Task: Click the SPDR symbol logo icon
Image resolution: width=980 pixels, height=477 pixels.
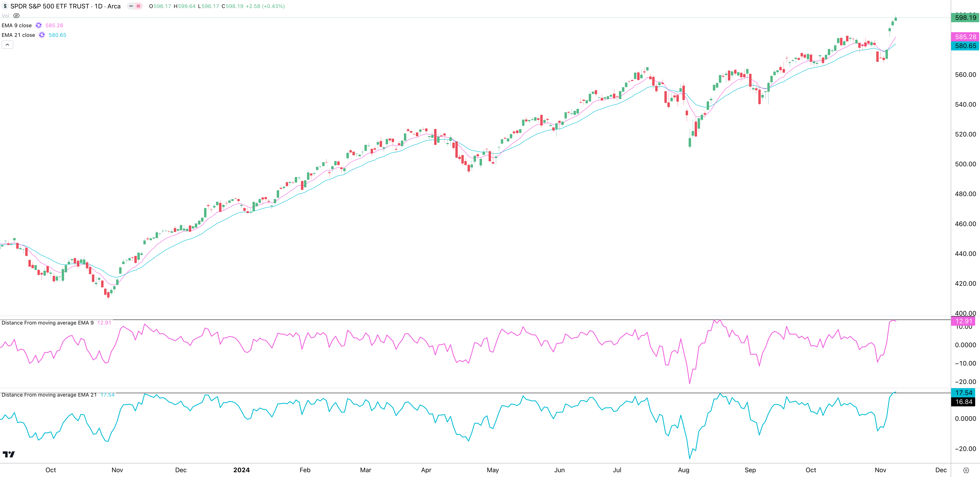Action: pyautogui.click(x=5, y=6)
